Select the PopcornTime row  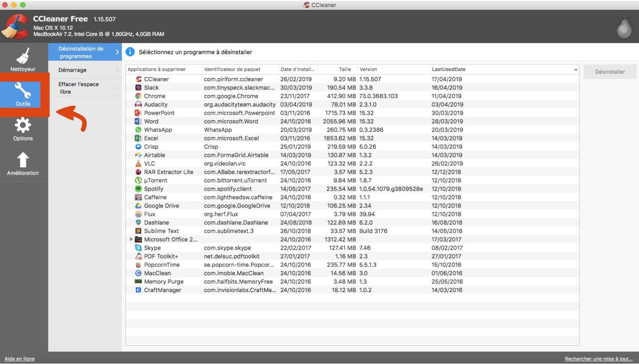[x=352, y=265]
